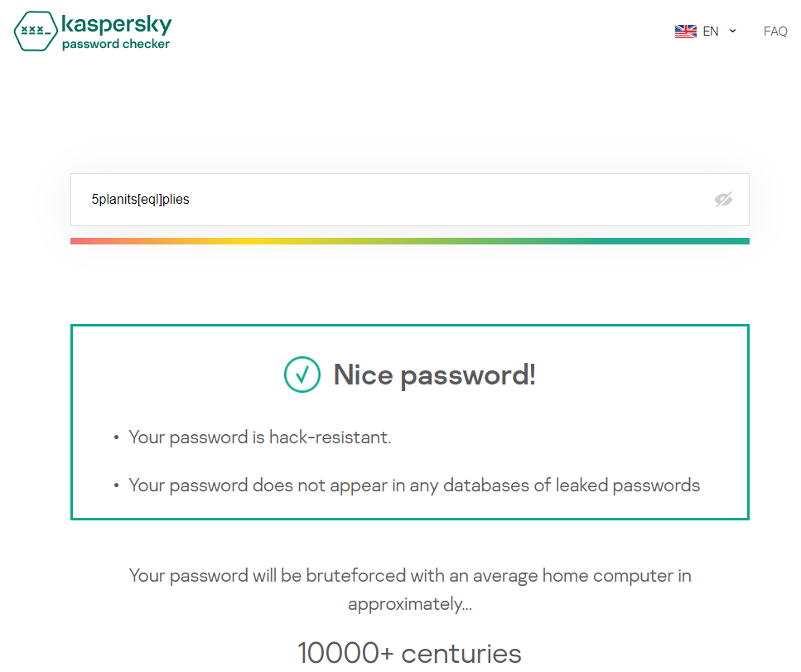Click the checkmark inside the Nice password badge
The image size is (801, 672).
coord(302,375)
